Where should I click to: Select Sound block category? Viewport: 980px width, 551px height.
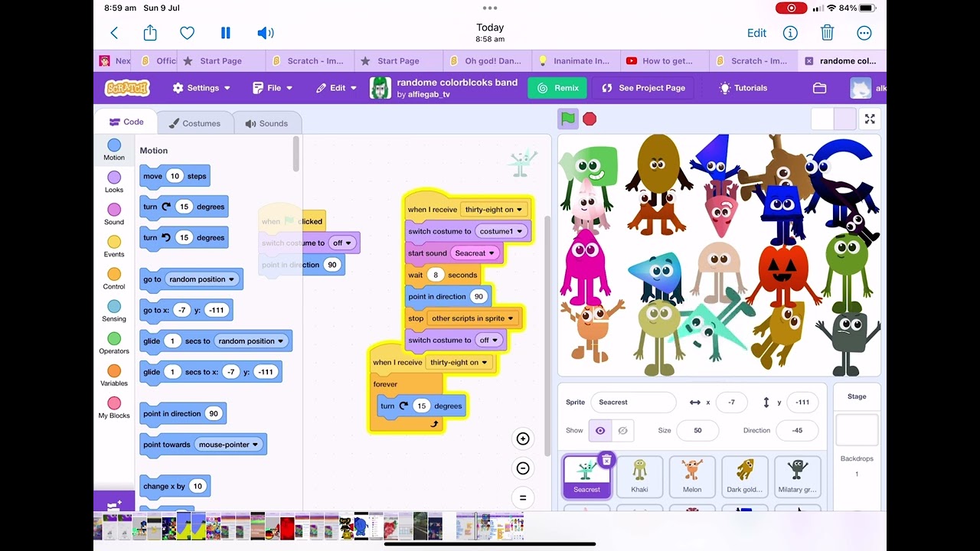pyautogui.click(x=114, y=214)
